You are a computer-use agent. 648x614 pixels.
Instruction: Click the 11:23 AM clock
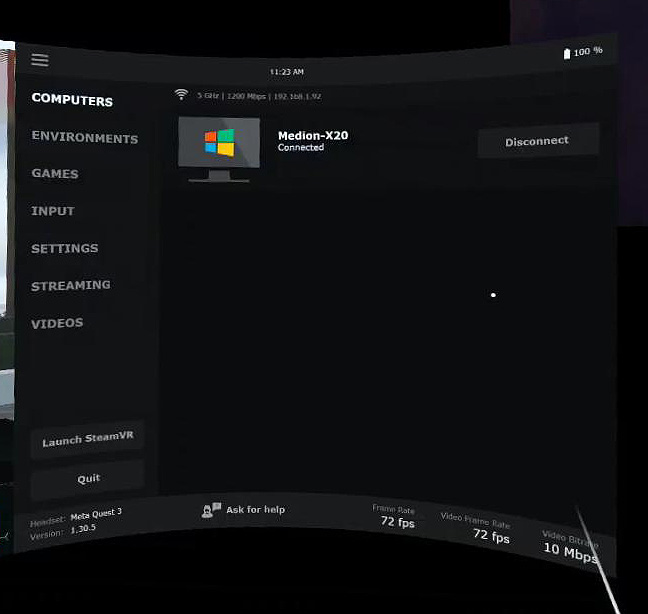pos(287,72)
